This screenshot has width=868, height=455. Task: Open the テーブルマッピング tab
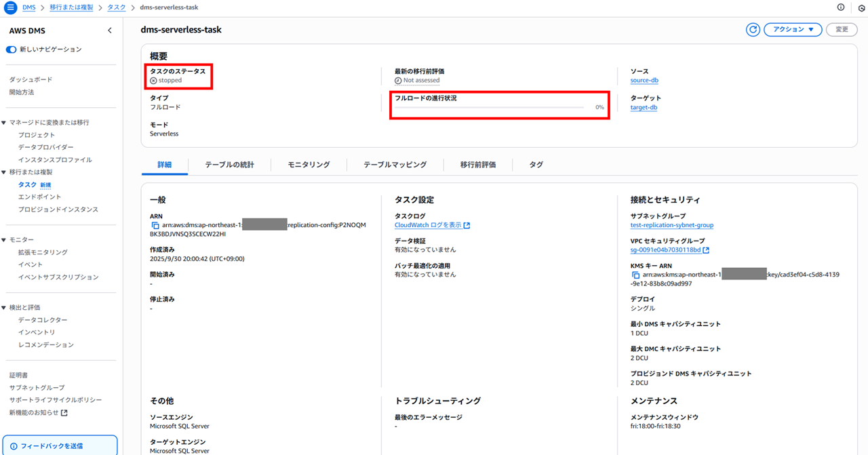pos(395,165)
